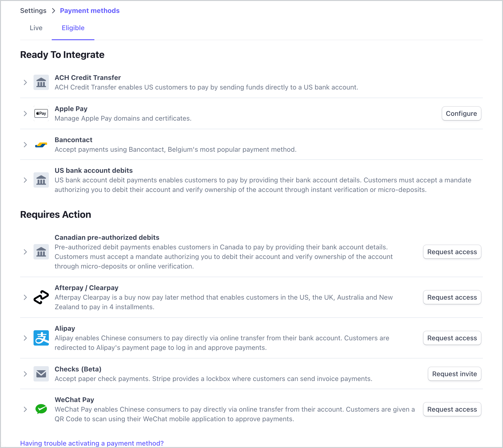
Task: Click the US bank account debits icon
Action: [41, 180]
